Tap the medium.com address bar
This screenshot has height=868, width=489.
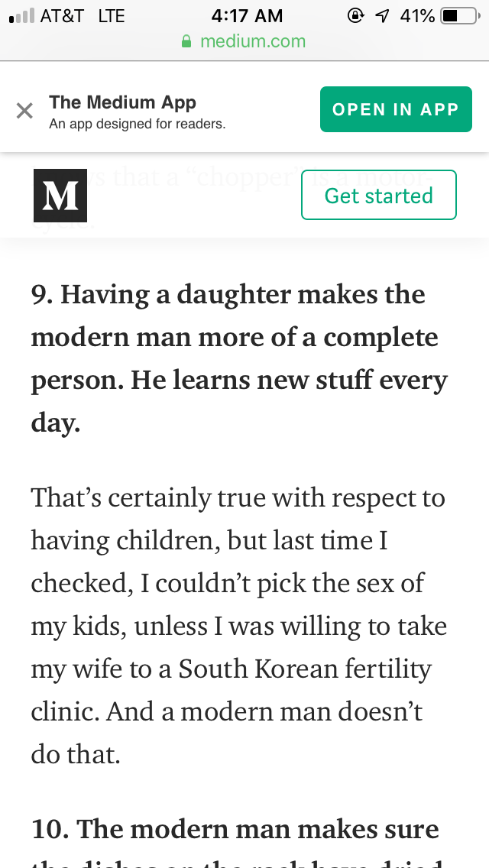[x=244, y=41]
